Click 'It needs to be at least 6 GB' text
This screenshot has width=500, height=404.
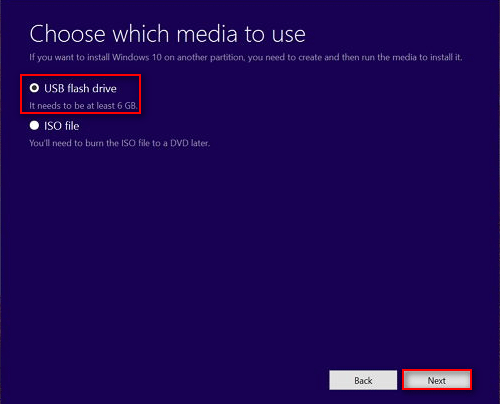coord(83,106)
